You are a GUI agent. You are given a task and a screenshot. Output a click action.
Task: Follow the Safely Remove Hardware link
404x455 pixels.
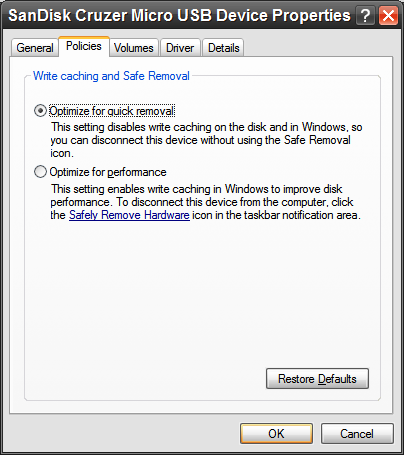[129, 215]
